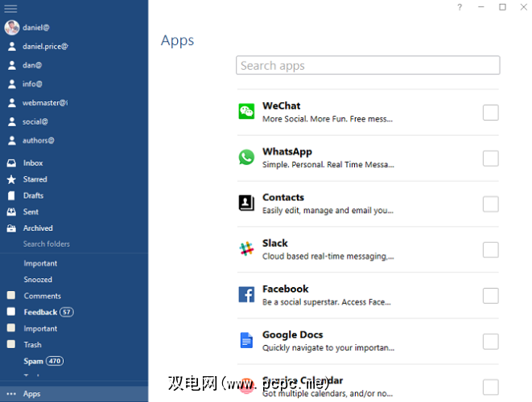Click the Drafts page icon
Screen dimensions: 532x402
(11, 195)
